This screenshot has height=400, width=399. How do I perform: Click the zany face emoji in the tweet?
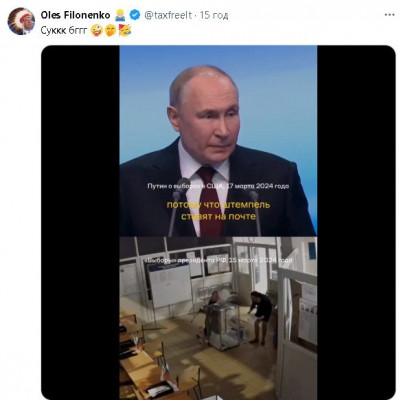coord(96,31)
